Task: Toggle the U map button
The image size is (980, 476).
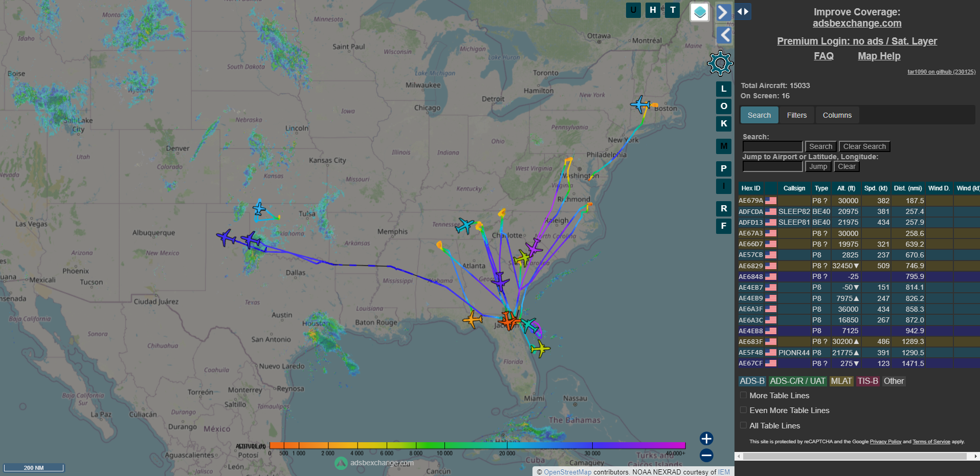Action: coord(633,10)
